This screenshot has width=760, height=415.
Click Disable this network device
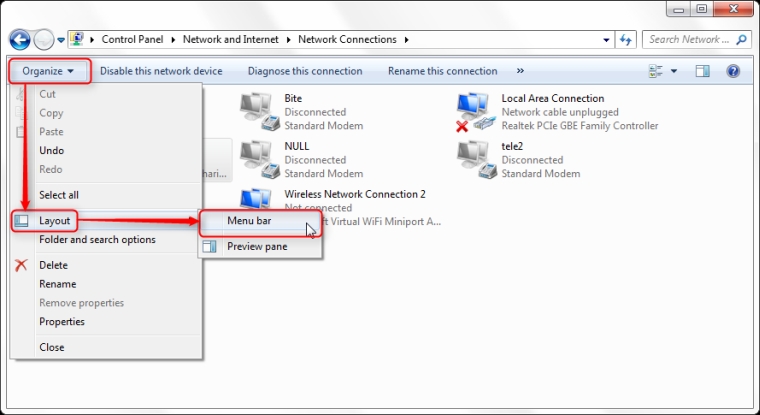[161, 71]
